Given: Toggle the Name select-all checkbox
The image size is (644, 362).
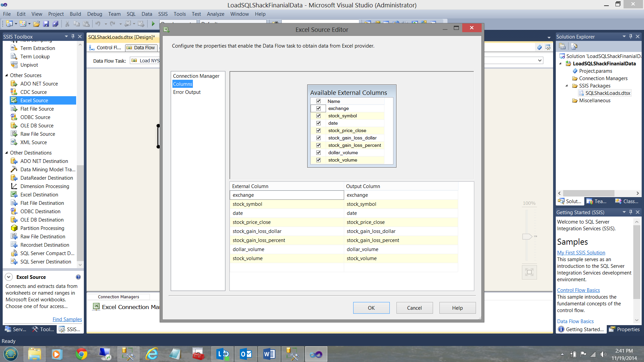Looking at the screenshot, I should coord(318,101).
